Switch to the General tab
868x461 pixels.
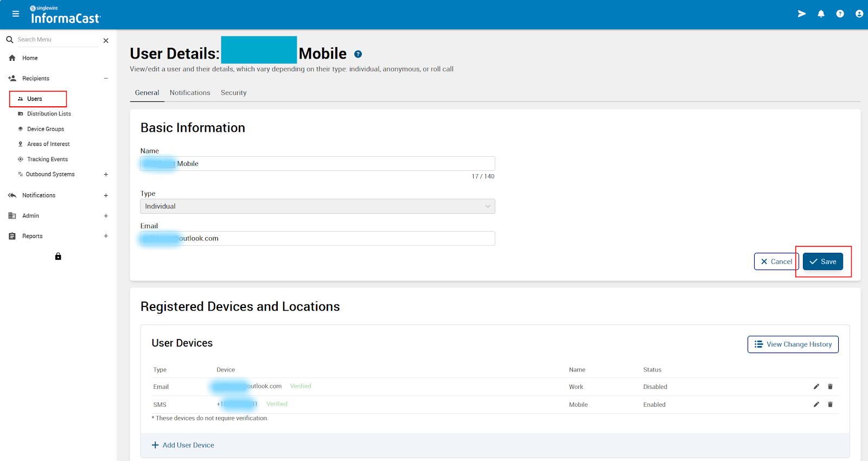click(147, 93)
